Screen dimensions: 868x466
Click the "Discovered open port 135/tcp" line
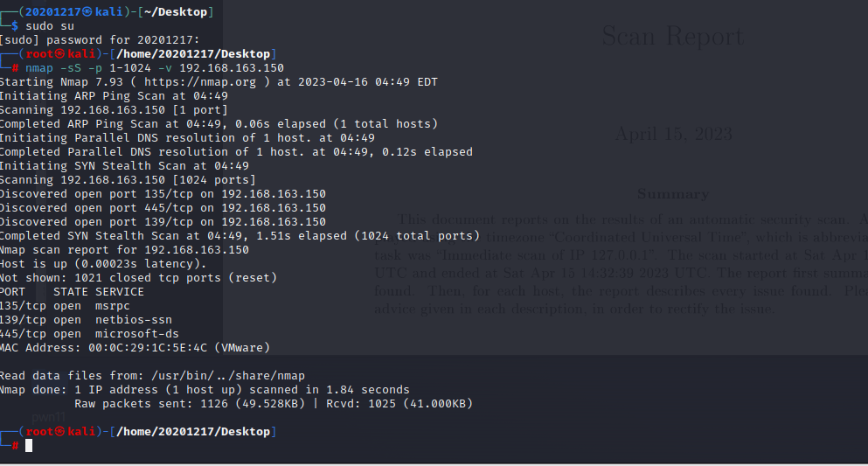pyautogui.click(x=163, y=194)
